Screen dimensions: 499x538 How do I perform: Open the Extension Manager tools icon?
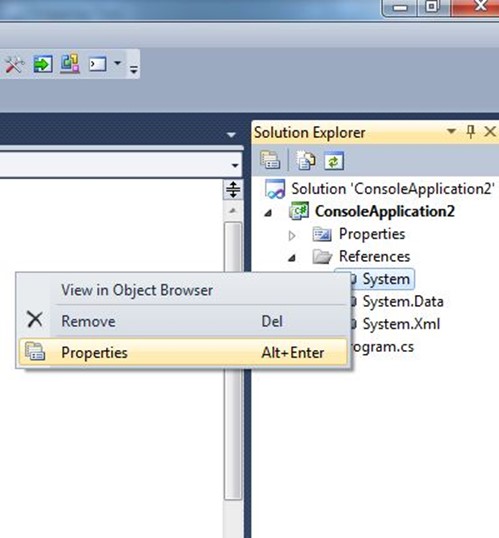click(x=14, y=64)
